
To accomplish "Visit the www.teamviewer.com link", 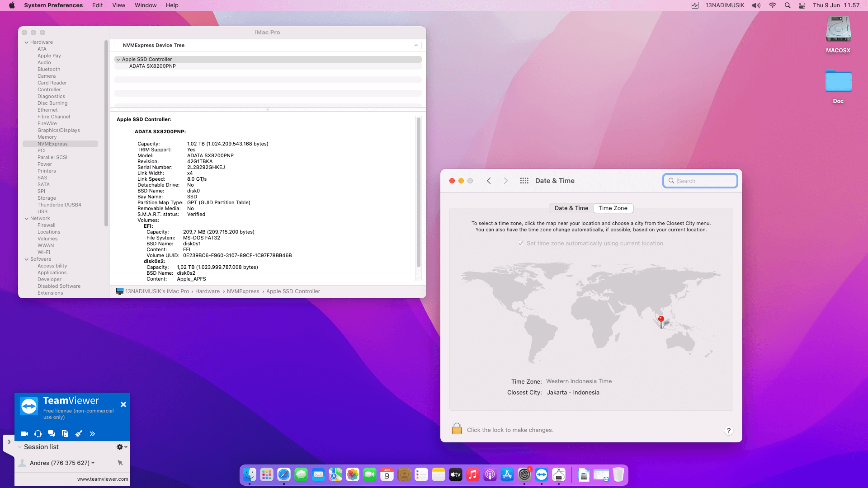I will coord(103,479).
